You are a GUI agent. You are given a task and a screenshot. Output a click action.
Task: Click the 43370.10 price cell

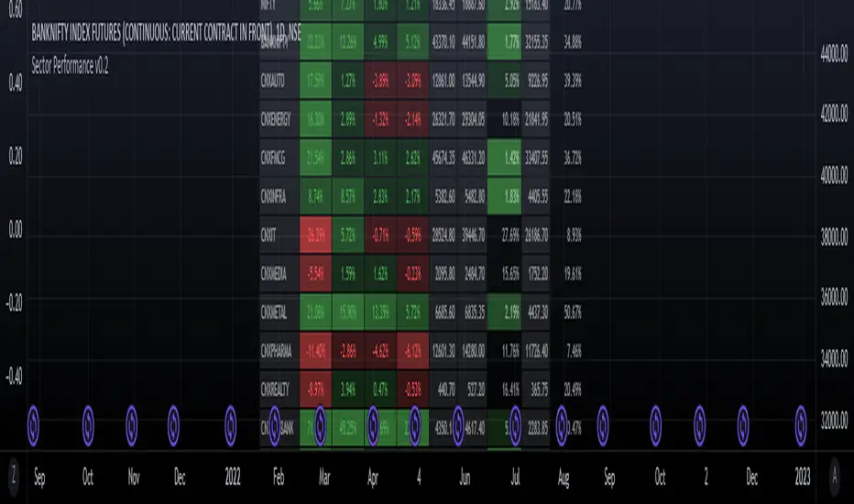point(443,42)
